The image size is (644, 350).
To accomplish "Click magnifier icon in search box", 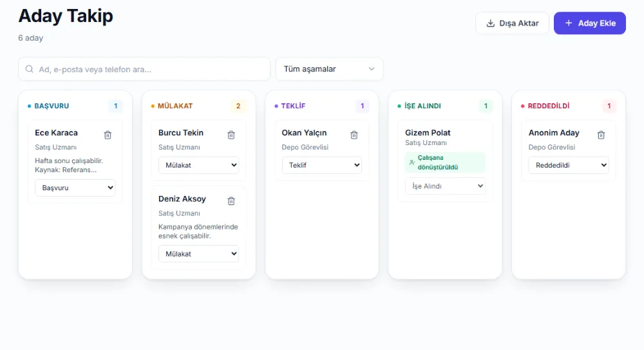I will (x=30, y=69).
